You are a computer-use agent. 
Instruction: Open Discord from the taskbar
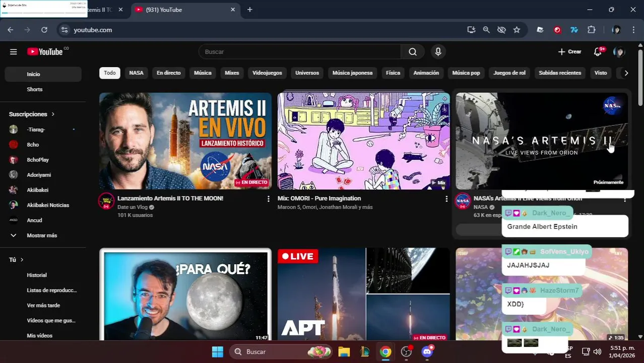pyautogui.click(x=427, y=352)
